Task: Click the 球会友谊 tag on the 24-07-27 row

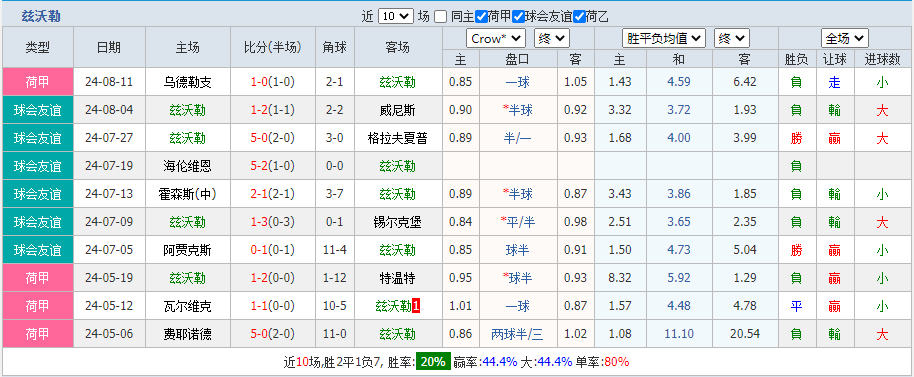Action: [x=38, y=138]
